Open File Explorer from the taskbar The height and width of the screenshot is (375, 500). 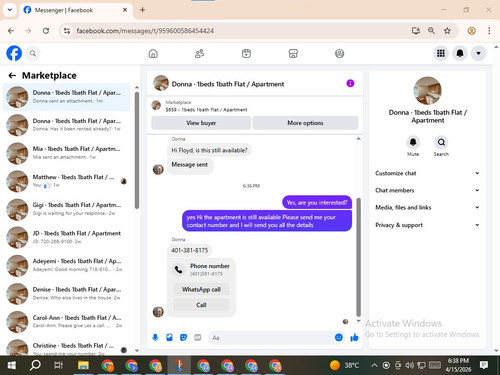pyautogui.click(x=83, y=365)
